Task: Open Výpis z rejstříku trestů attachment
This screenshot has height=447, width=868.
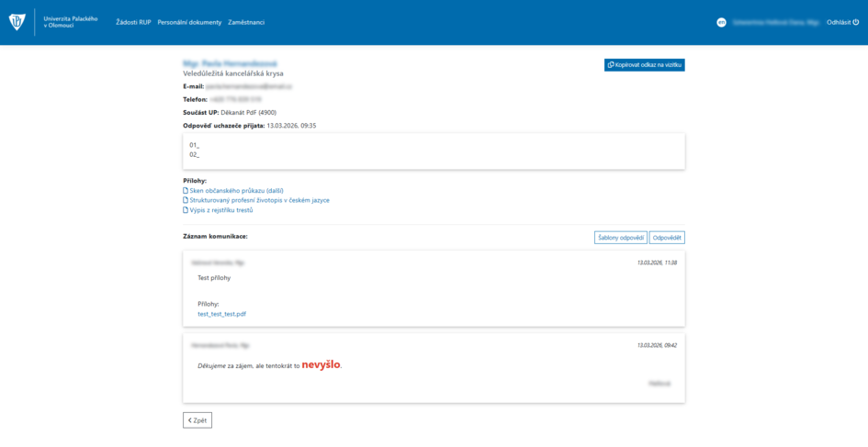Action: 221,210
